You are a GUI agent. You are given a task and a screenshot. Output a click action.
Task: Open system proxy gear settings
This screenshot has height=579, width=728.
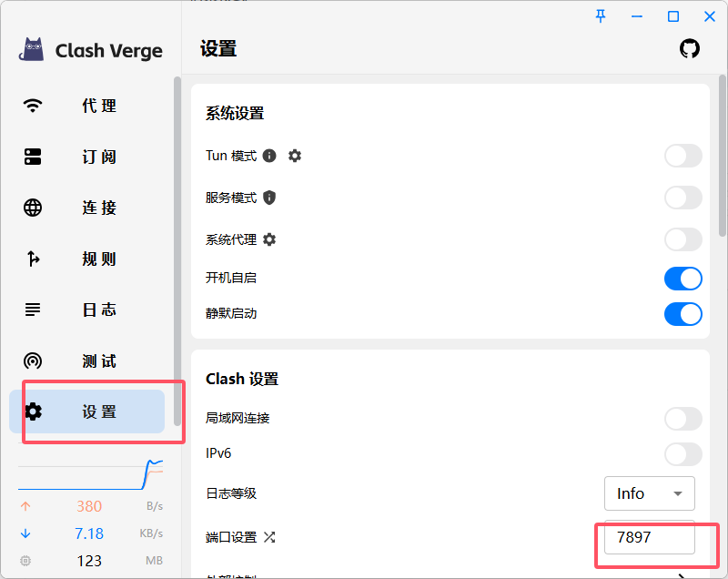pos(269,239)
